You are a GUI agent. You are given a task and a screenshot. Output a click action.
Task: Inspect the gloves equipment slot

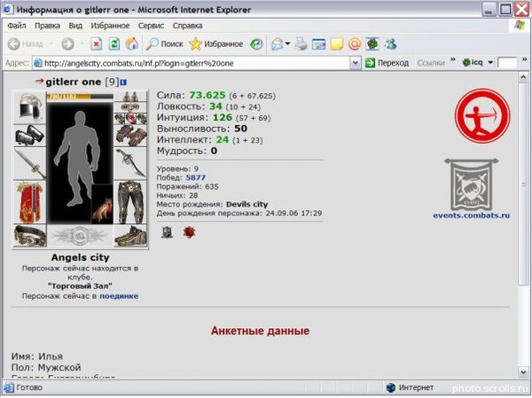coord(130,135)
